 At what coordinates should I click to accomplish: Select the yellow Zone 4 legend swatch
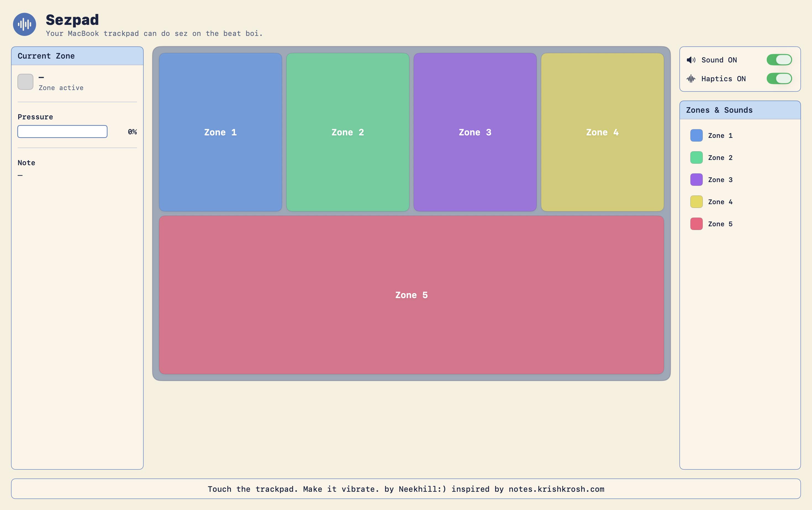click(696, 202)
